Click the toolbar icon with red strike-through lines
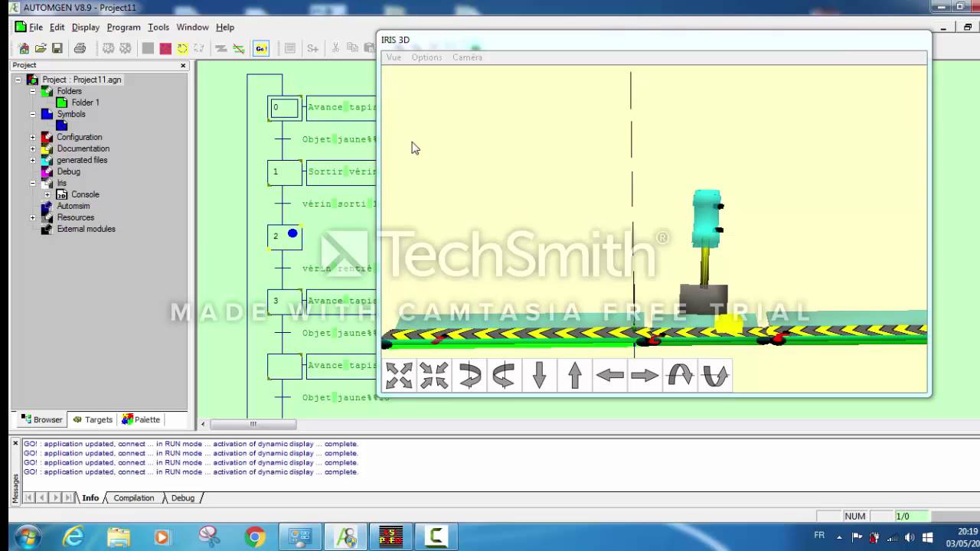980x551 pixels. [239, 48]
